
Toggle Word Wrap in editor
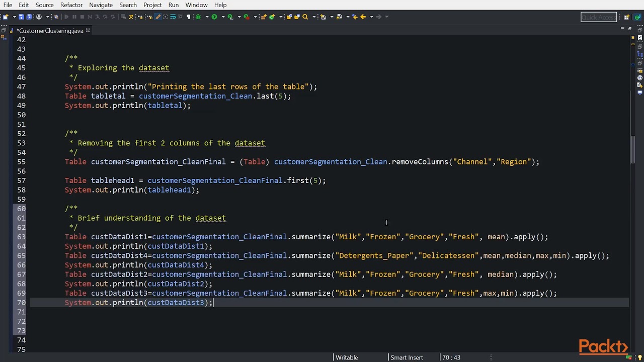point(173,17)
